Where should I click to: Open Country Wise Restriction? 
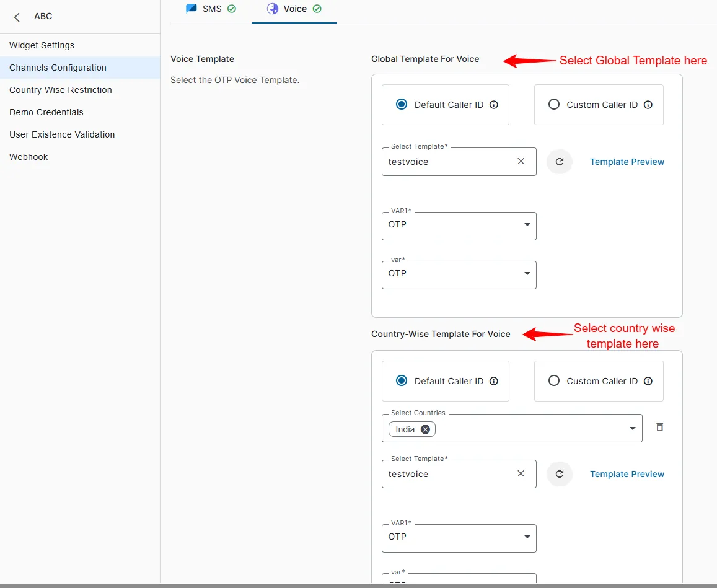pyautogui.click(x=80, y=90)
